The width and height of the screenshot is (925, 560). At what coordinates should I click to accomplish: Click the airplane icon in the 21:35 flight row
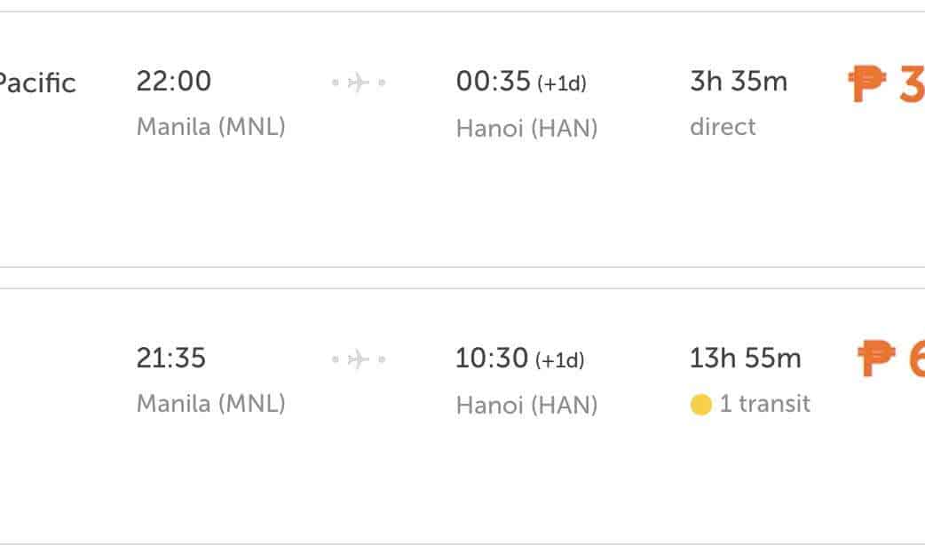(359, 359)
